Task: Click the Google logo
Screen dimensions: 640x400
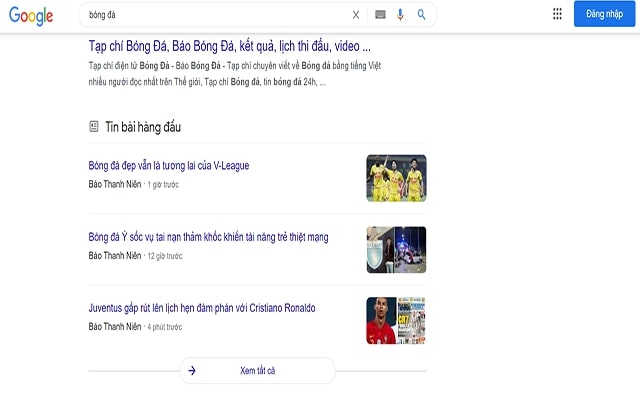Action: [31, 15]
